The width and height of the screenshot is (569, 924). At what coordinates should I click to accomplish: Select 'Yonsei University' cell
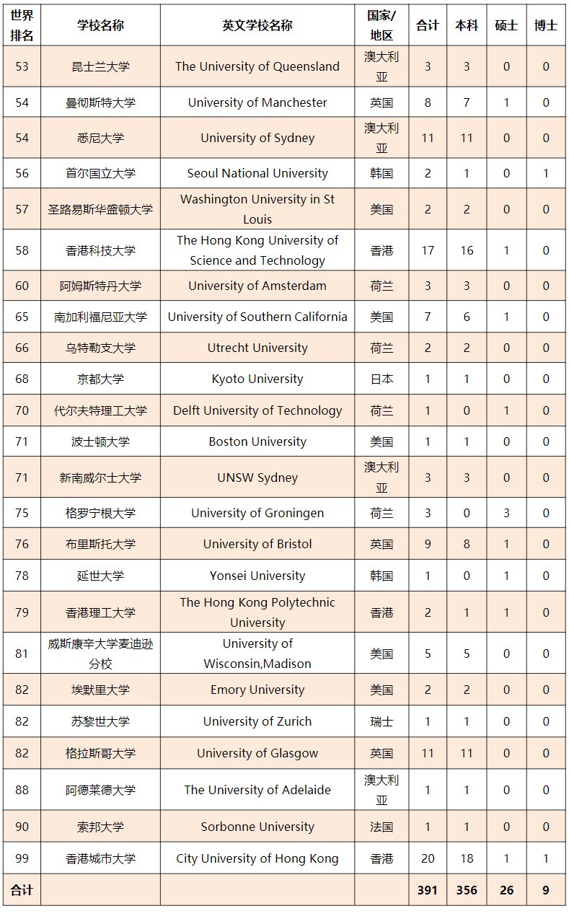[257, 576]
